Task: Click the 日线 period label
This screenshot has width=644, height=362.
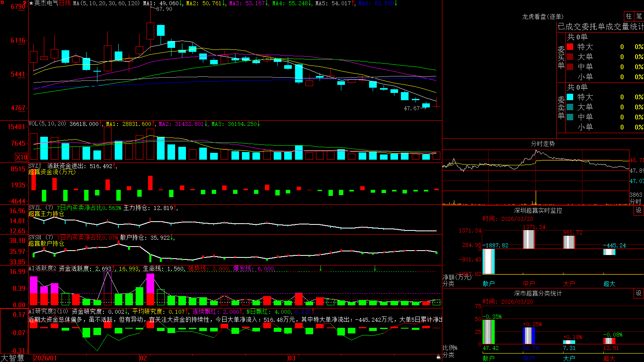Action: pyautogui.click(x=65, y=3)
